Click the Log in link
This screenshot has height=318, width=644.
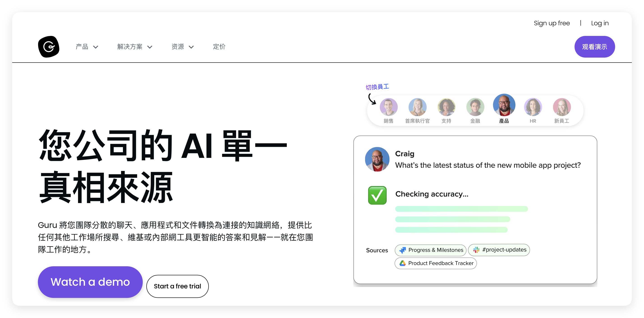(x=600, y=23)
